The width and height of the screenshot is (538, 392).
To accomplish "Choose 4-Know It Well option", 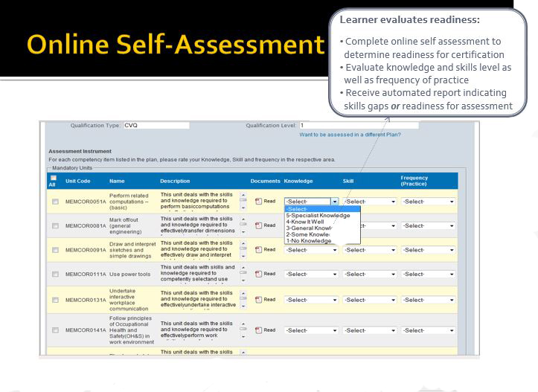I will pyautogui.click(x=322, y=222).
